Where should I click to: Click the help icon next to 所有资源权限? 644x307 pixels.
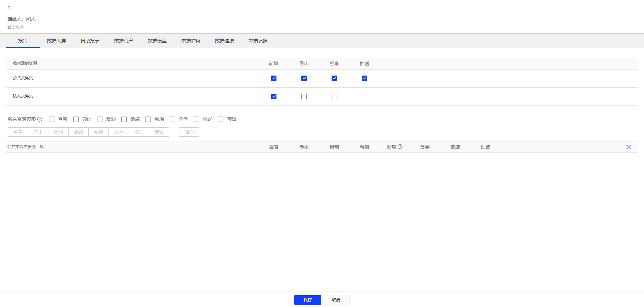pos(40,119)
